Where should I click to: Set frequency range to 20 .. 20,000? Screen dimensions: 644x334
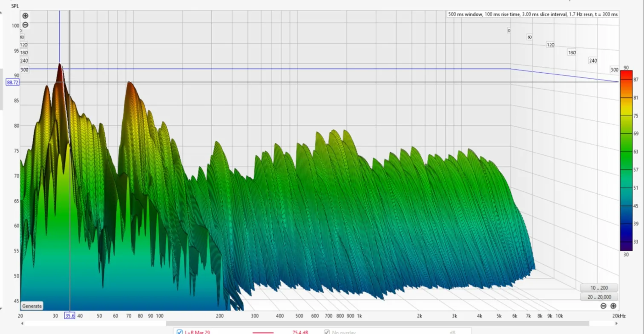(599, 297)
